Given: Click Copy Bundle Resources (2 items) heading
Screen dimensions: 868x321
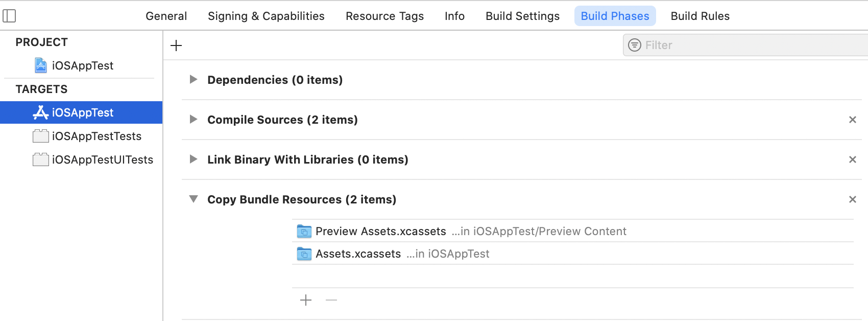Looking at the screenshot, I should 301,199.
